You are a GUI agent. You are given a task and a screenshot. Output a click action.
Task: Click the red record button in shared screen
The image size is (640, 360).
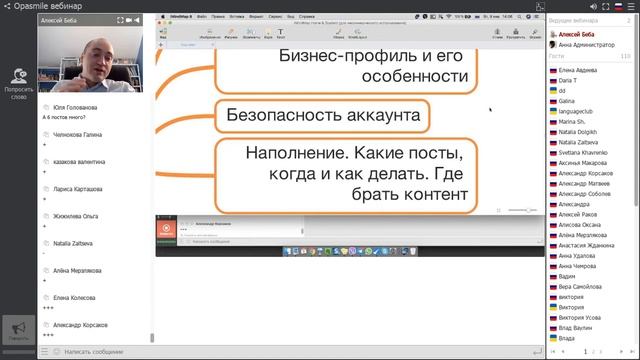coord(166,229)
